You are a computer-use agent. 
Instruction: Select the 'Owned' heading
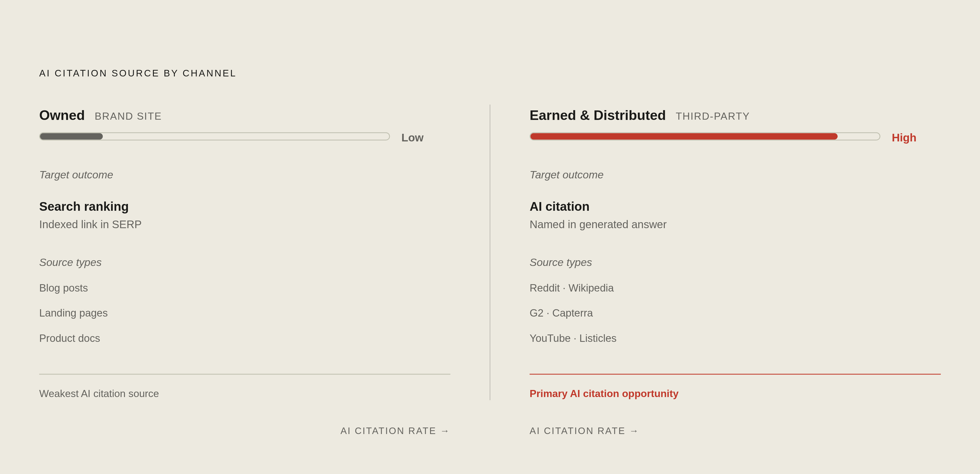[62, 115]
